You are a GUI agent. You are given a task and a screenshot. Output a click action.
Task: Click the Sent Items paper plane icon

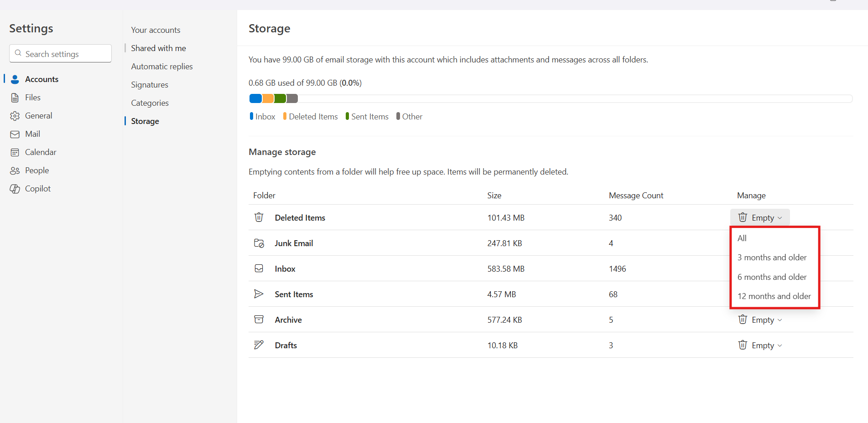pos(259,294)
